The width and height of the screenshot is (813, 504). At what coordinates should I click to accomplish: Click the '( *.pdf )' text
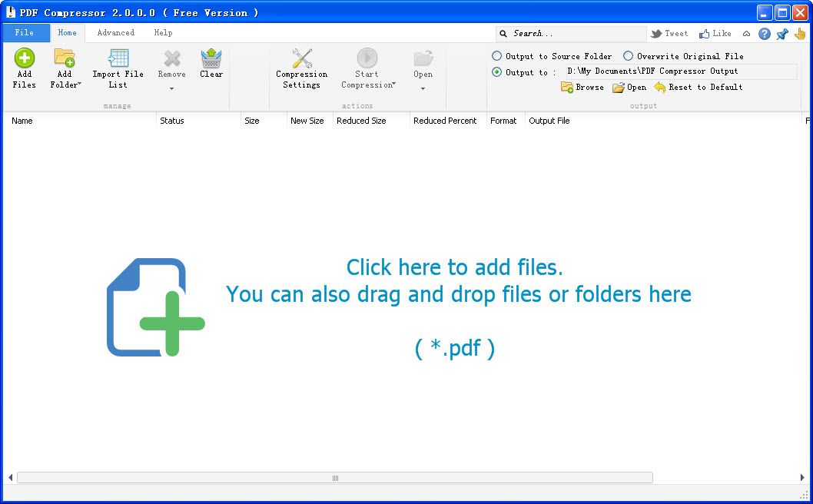click(455, 348)
